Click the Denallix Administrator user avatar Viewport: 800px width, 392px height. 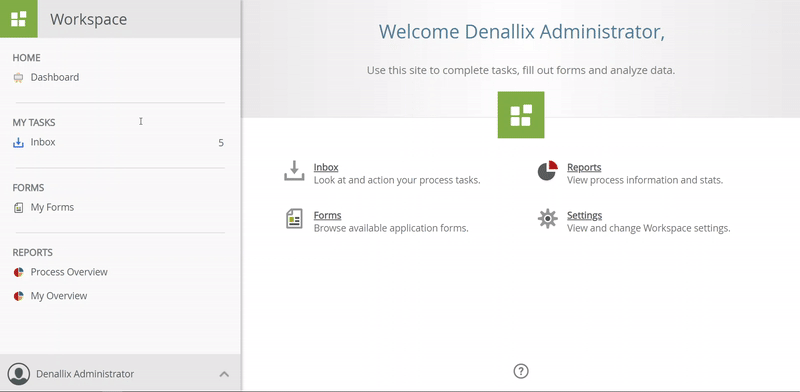[19, 374]
